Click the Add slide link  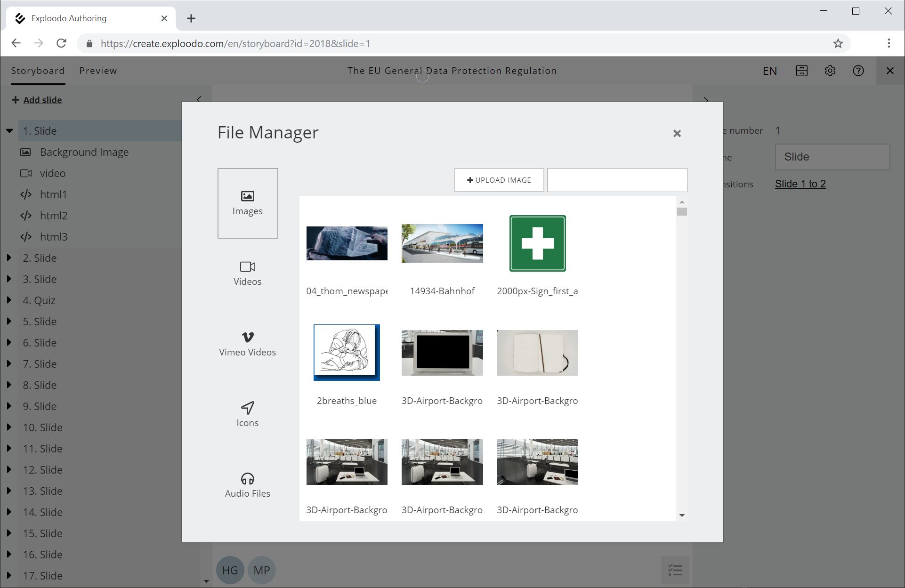click(42, 100)
